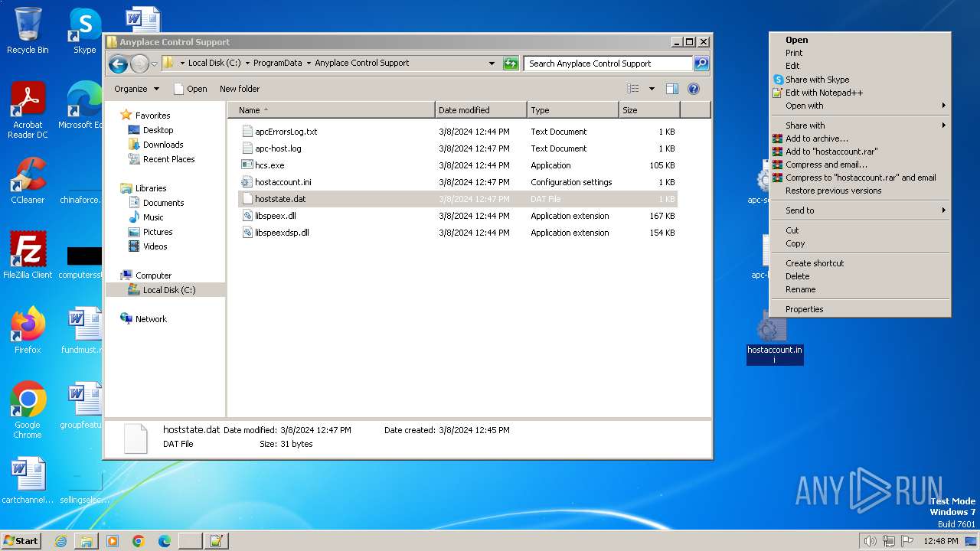Click Internet Explorer icon in taskbar

pyautogui.click(x=60, y=541)
